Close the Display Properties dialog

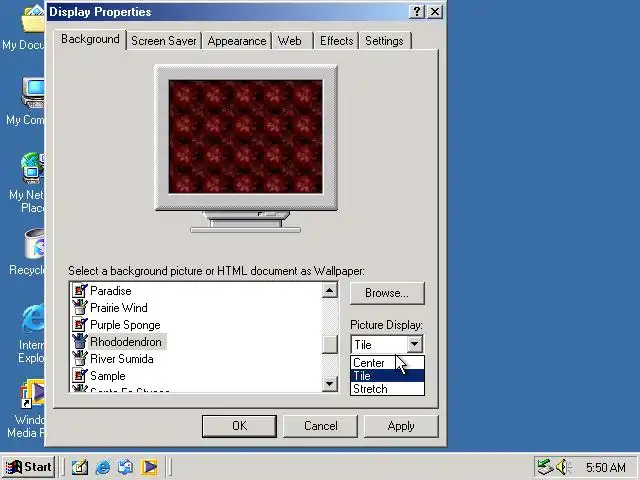pos(435,11)
